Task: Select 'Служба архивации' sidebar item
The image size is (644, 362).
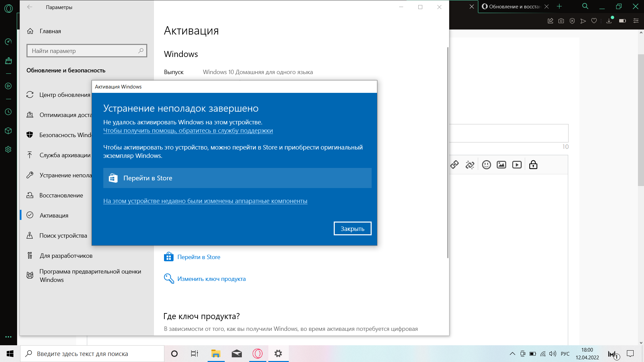Action: click(58, 155)
